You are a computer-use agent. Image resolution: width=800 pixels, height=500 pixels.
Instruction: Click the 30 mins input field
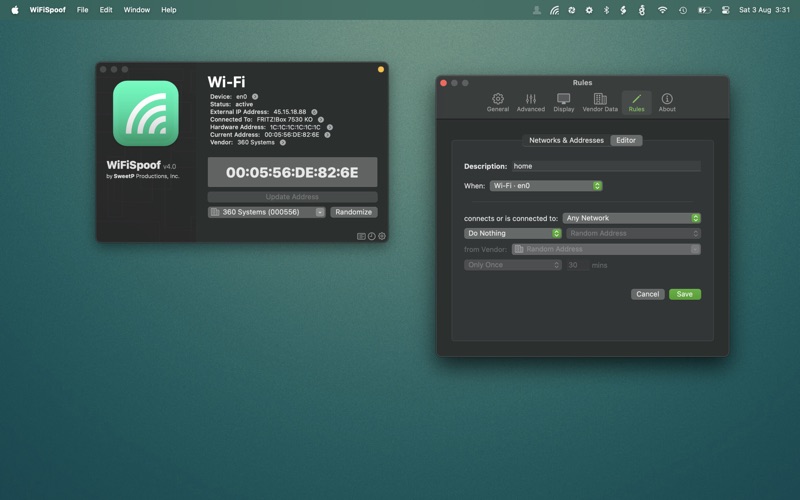577,265
